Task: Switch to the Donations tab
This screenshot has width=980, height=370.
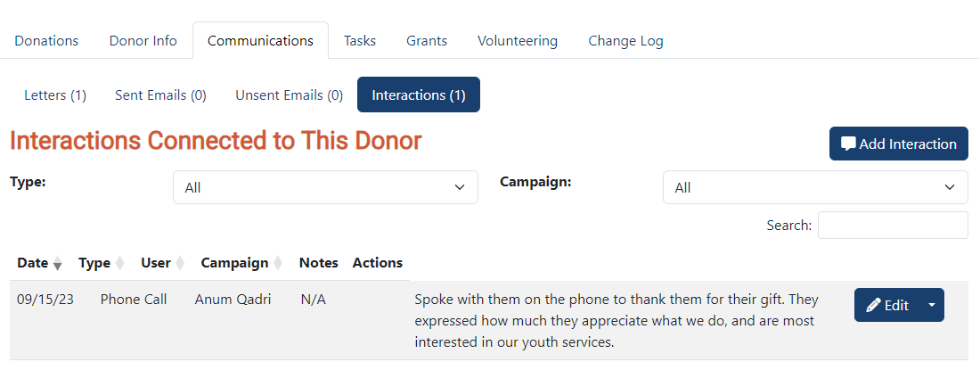Action: (x=47, y=41)
